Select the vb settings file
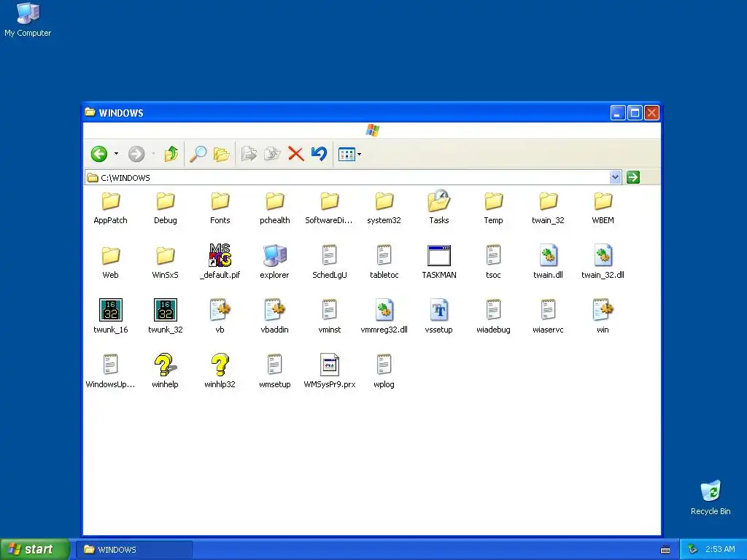Viewport: 747px width, 560px height. tap(220, 316)
